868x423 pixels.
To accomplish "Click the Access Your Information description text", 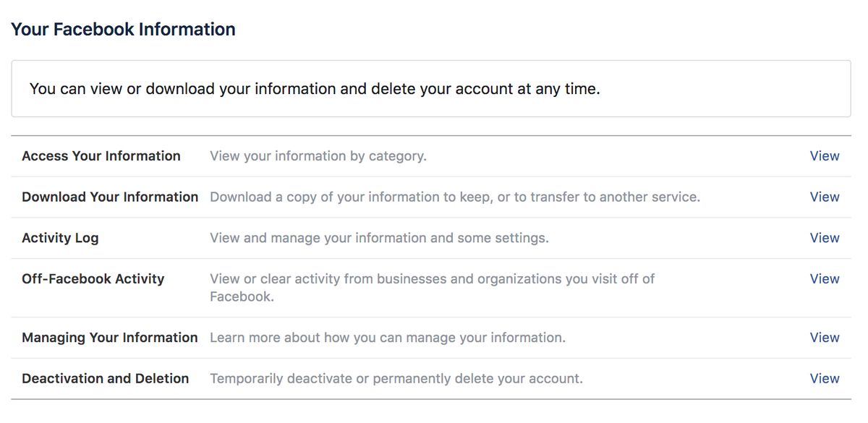I will click(318, 156).
